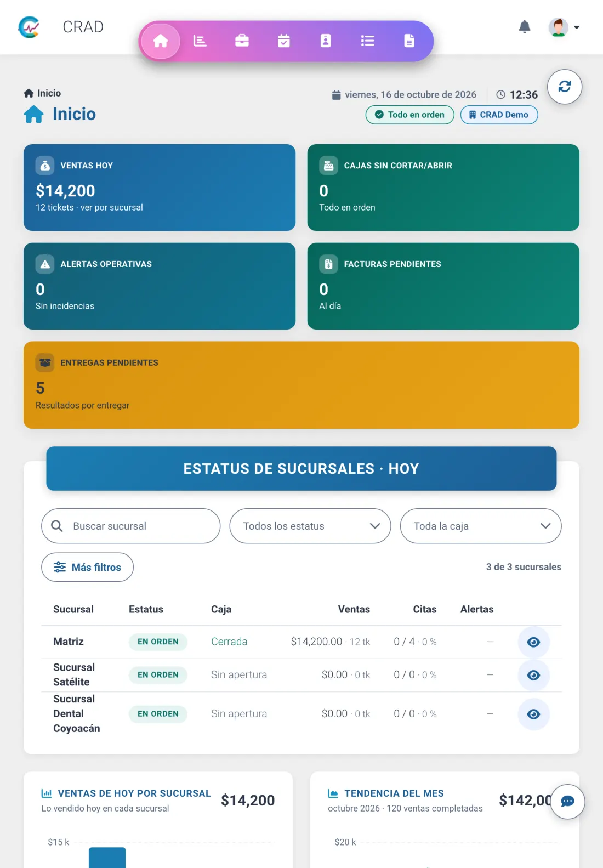
Task: Click the Sucursal Satélite row name
Action: pos(74,675)
